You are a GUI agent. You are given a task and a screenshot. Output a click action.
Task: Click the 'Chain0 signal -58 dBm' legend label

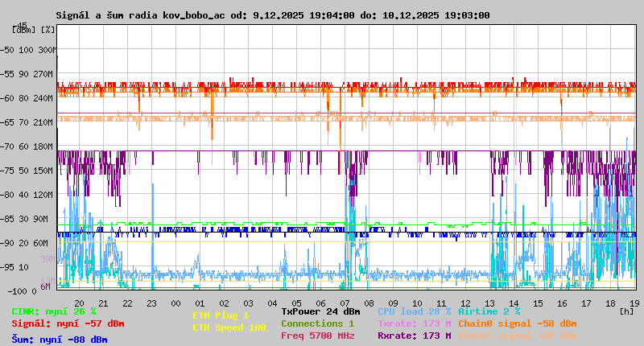click(x=518, y=323)
